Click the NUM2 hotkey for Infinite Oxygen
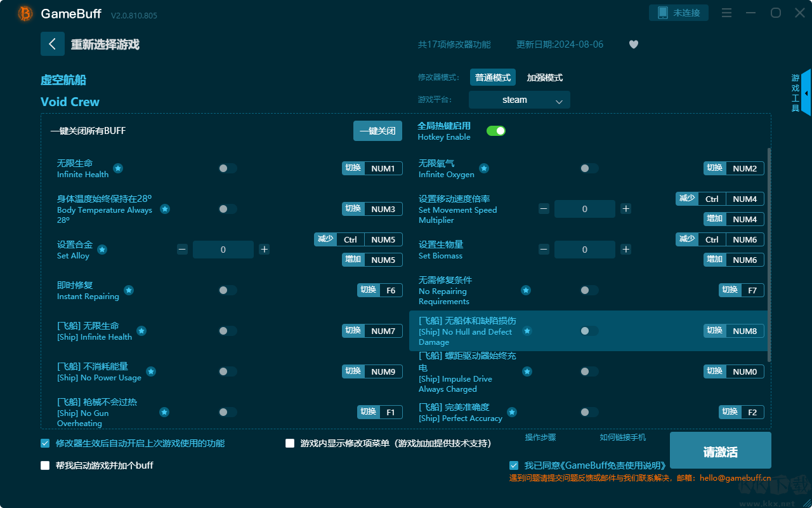812x508 pixels. (x=745, y=168)
